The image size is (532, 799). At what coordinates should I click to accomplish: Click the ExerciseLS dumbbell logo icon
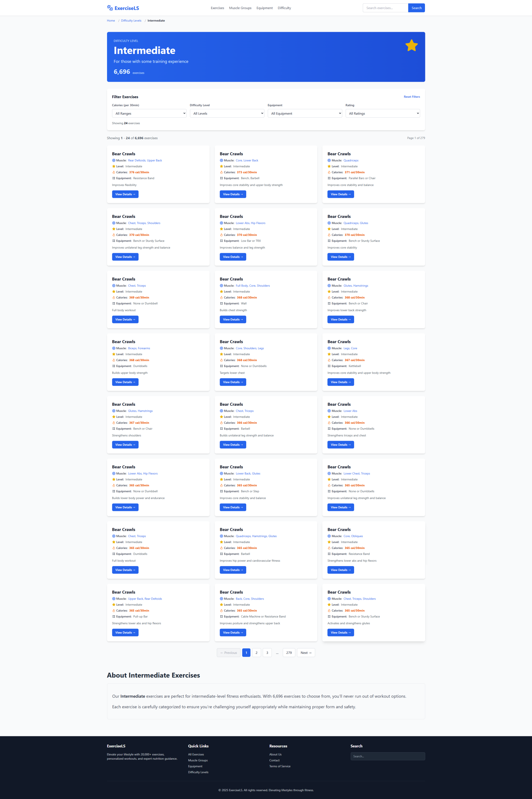pos(110,8)
